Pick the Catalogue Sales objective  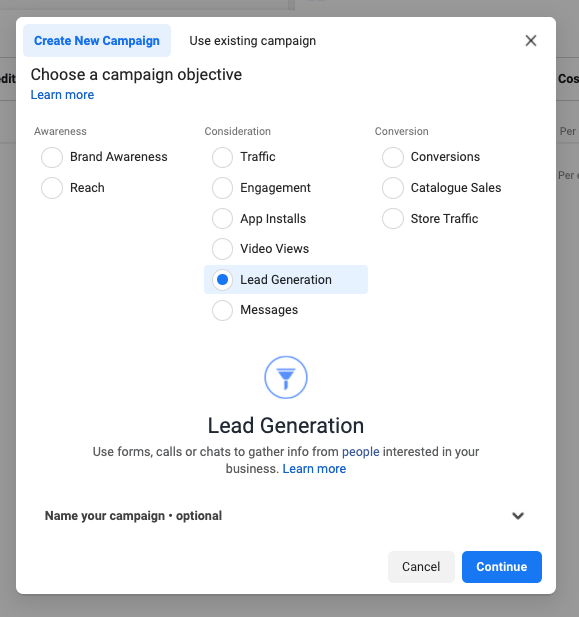coord(393,188)
